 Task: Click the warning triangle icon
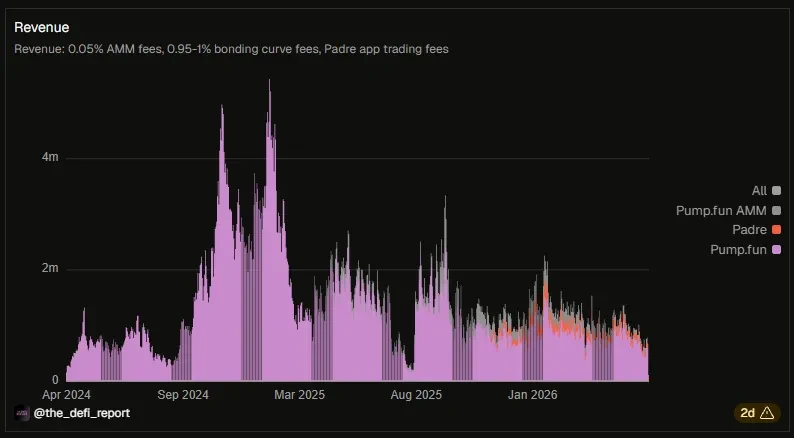767,413
